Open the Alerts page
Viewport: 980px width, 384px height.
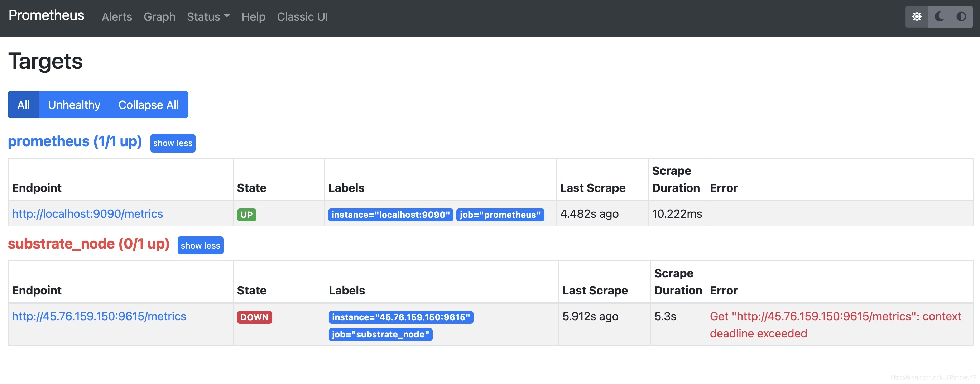(117, 17)
